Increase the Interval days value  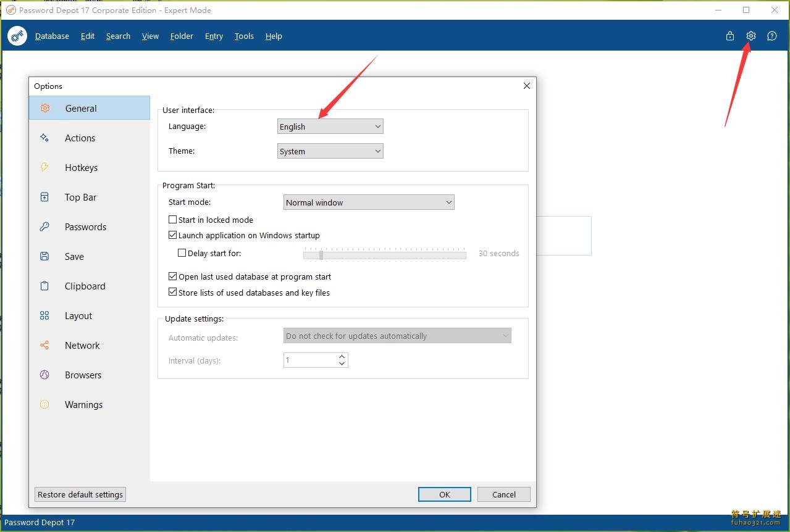coord(342,356)
